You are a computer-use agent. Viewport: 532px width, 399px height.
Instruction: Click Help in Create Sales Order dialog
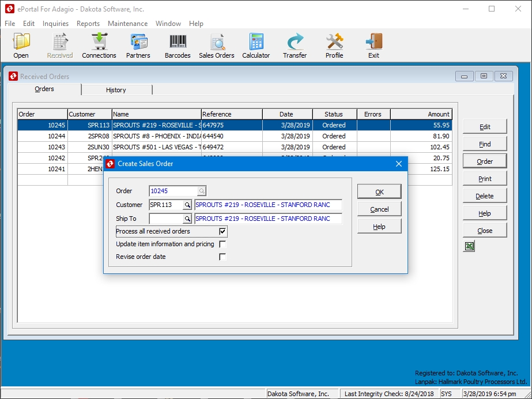[x=379, y=227]
